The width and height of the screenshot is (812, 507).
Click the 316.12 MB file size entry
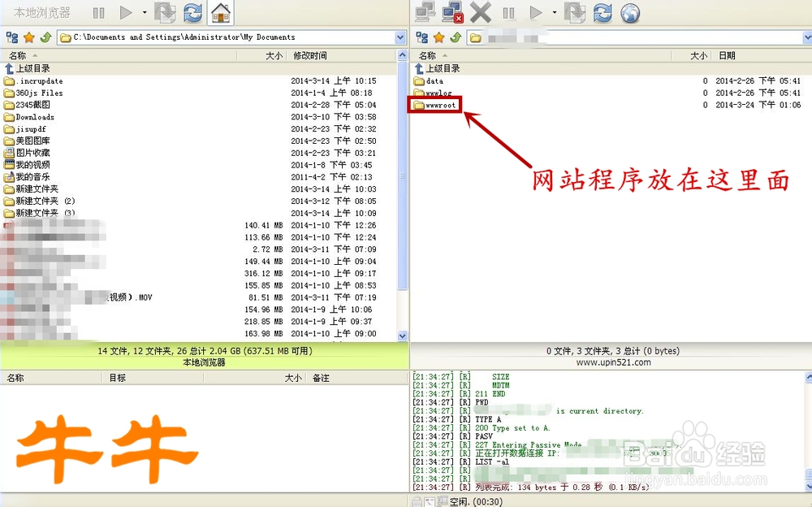[264, 273]
